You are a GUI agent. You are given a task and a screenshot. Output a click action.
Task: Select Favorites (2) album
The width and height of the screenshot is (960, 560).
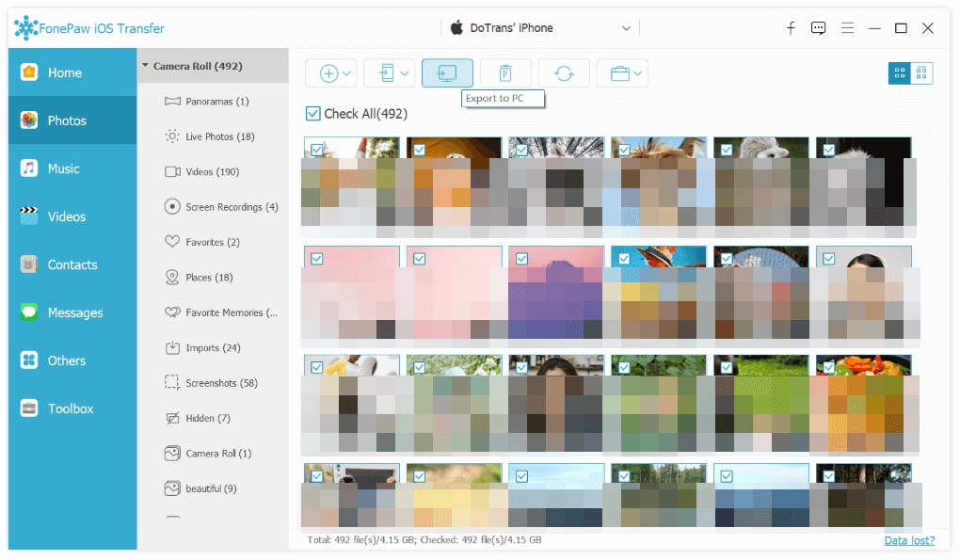coord(213,243)
